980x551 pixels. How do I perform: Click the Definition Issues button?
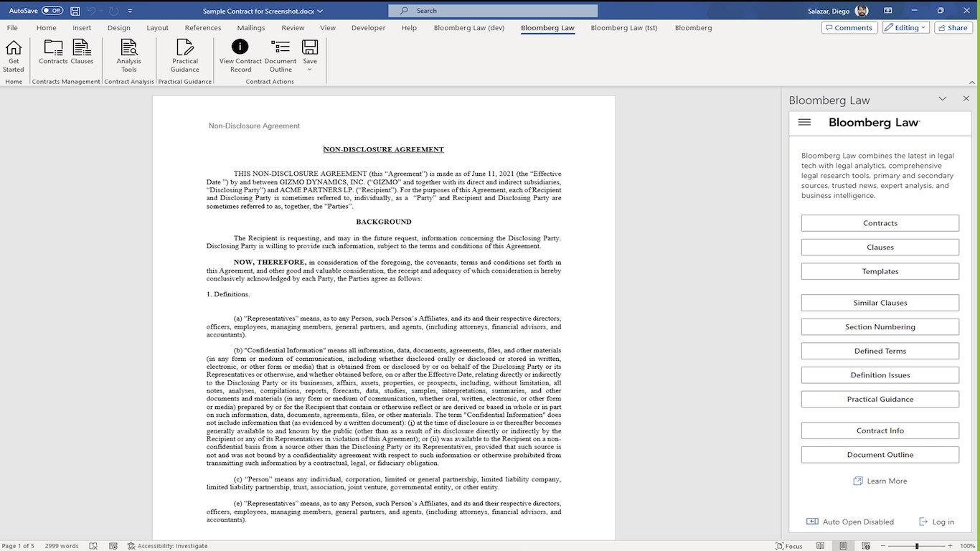click(880, 375)
